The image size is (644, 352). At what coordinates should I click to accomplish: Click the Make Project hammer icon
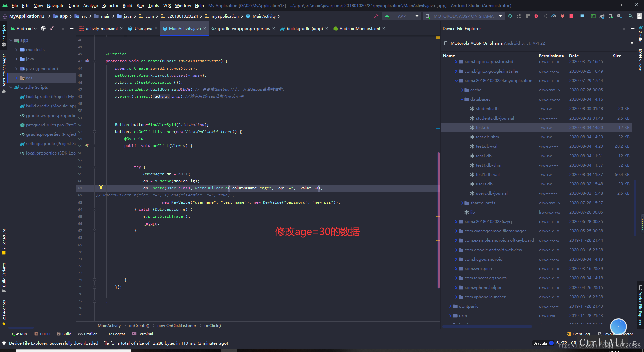[x=376, y=16]
